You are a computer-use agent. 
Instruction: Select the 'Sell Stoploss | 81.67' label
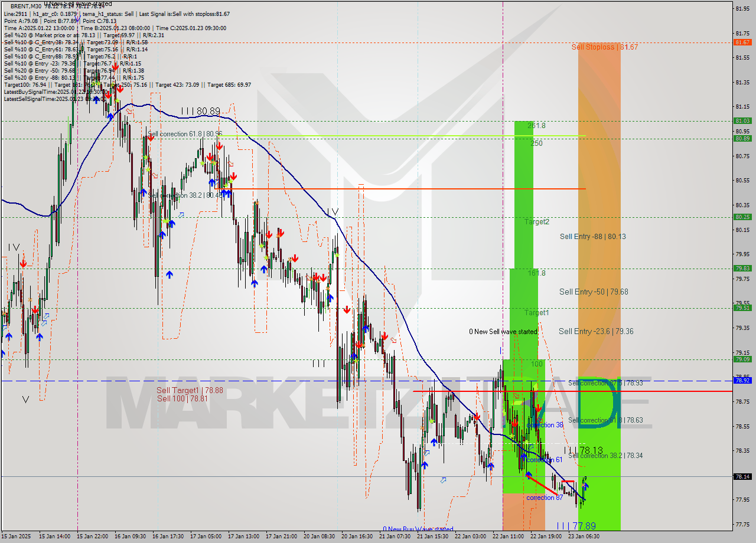point(604,47)
